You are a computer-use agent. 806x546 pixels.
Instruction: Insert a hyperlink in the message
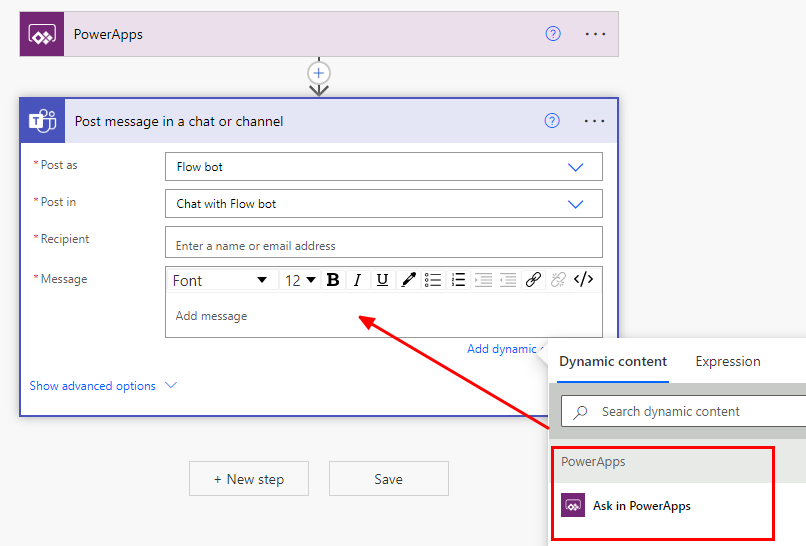pyautogui.click(x=533, y=280)
